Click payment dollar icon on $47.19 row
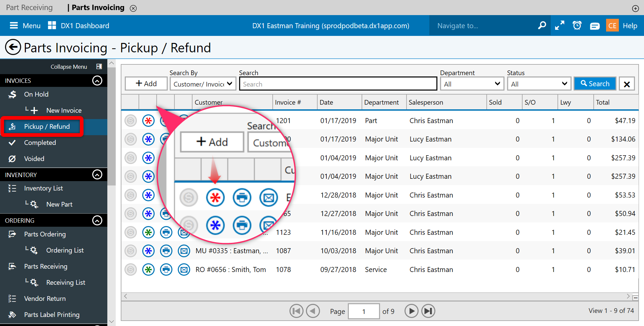The width and height of the screenshot is (644, 326). tap(130, 120)
